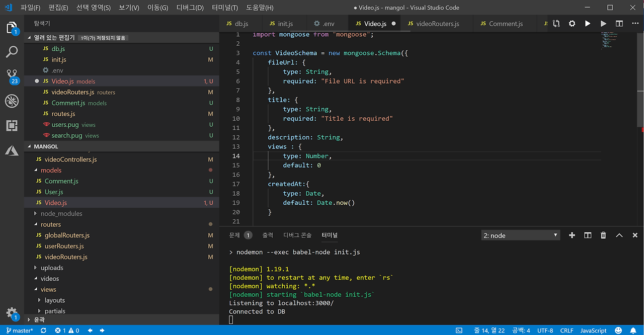
Task: Open the terminal selector dropdown '2: node'
Action: (x=520, y=235)
